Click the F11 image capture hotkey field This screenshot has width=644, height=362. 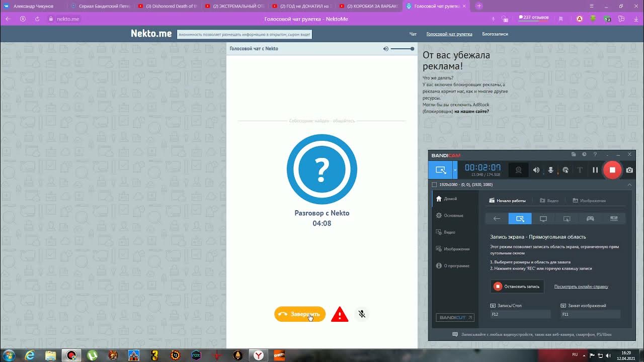pos(590,314)
